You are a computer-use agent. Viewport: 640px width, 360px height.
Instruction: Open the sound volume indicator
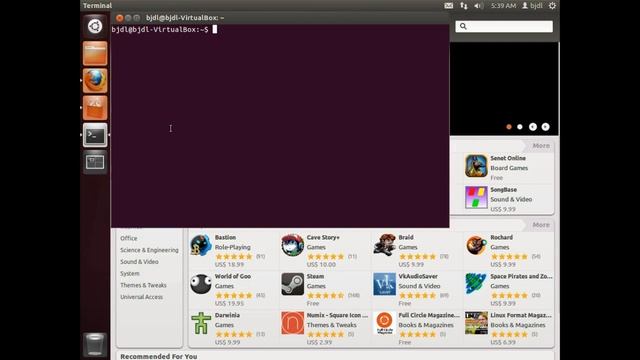[x=478, y=6]
